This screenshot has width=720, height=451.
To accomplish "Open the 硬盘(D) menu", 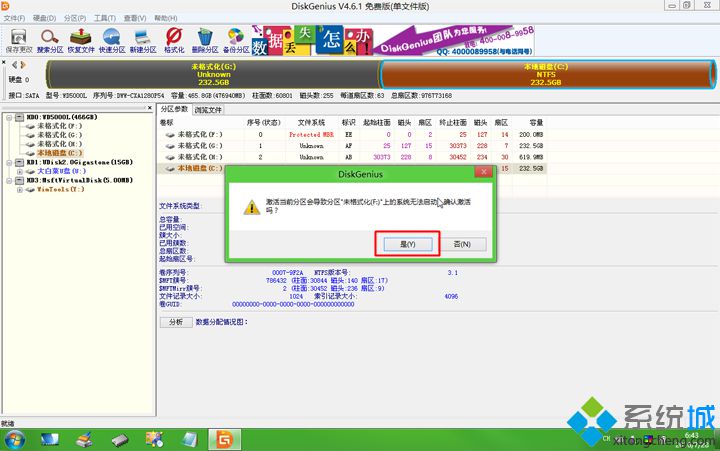I will coord(45,18).
